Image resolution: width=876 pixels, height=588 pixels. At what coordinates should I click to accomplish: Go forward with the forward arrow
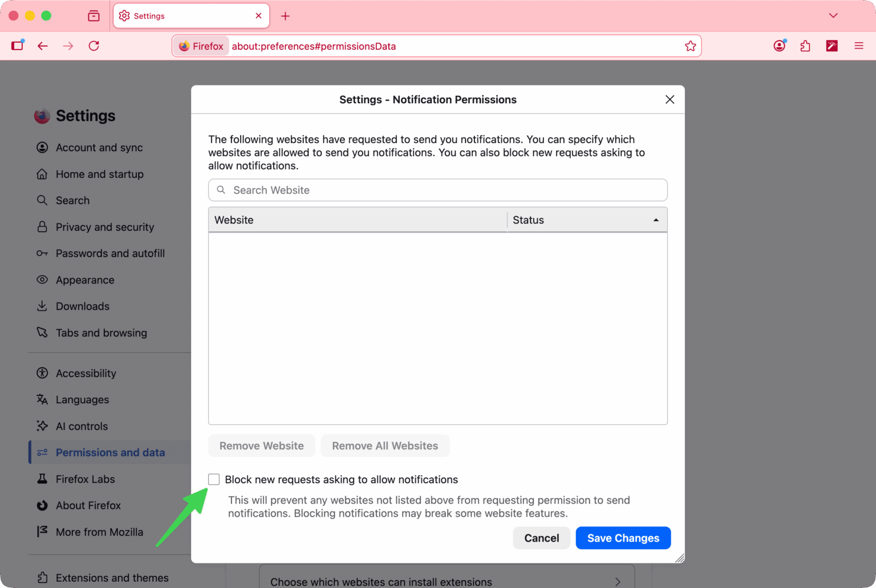68,46
